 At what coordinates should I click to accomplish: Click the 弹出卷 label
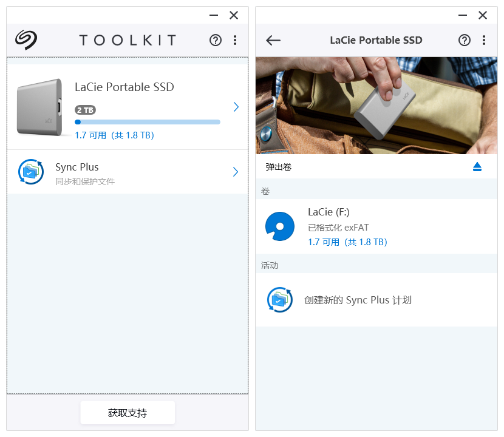pyautogui.click(x=278, y=166)
